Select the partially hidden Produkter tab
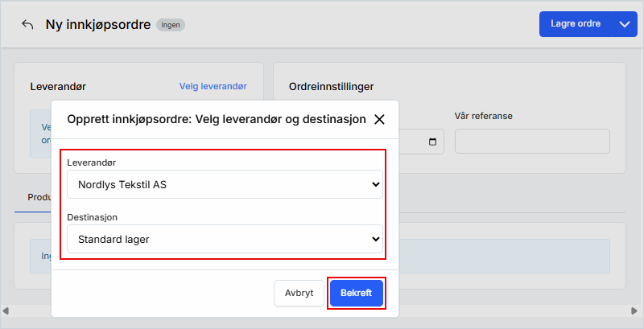Viewport: 644px width, 329px height. click(x=39, y=197)
